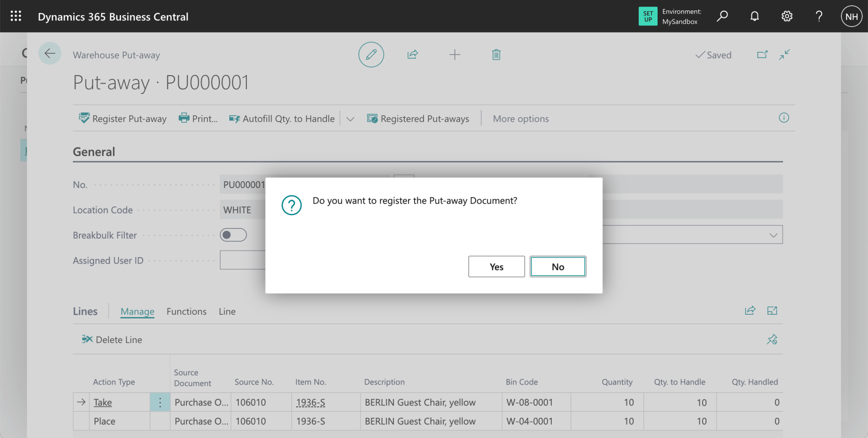Switch to the Manage tab in Lines
The width and height of the screenshot is (868, 438).
pos(137,311)
